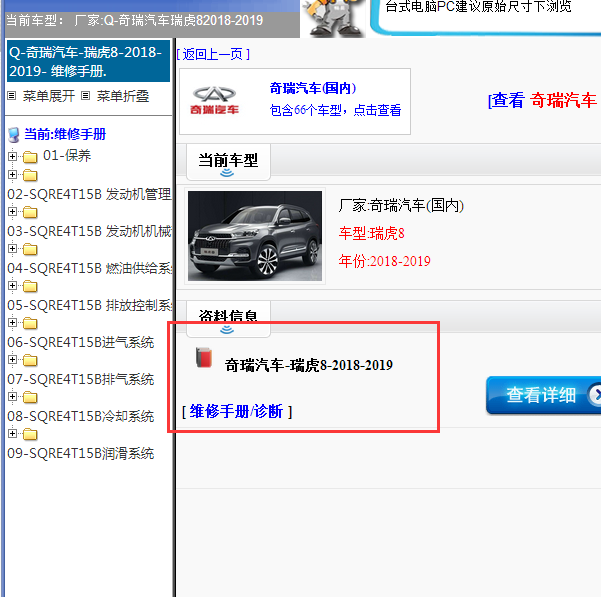Expand the 06-SQRE4T15B进气系统 node
Image resolution: width=601 pixels, height=597 pixels.
pos(12,323)
